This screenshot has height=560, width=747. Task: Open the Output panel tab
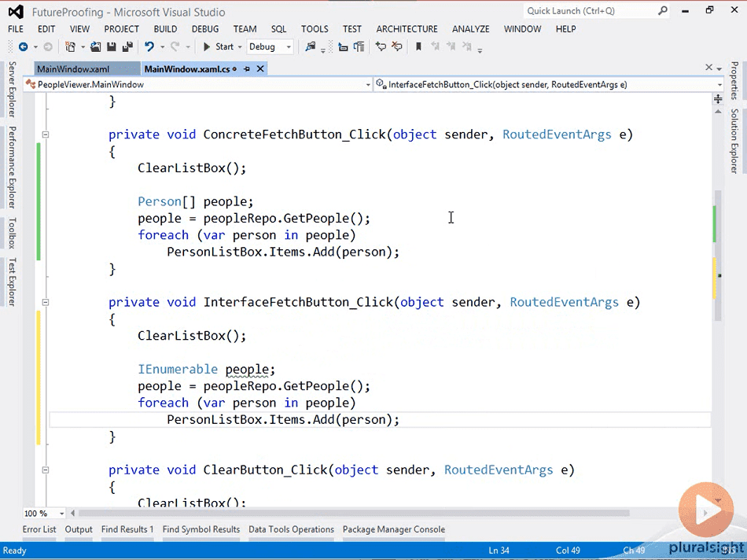(x=79, y=529)
